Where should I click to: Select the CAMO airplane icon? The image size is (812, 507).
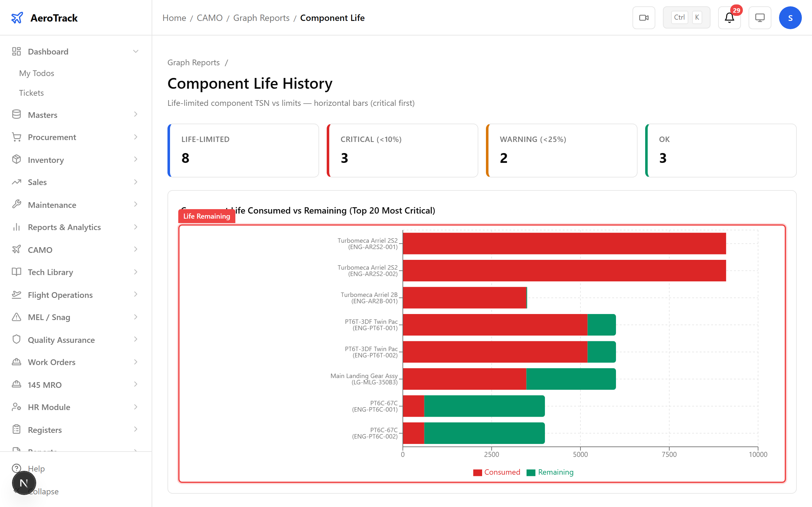click(x=17, y=249)
